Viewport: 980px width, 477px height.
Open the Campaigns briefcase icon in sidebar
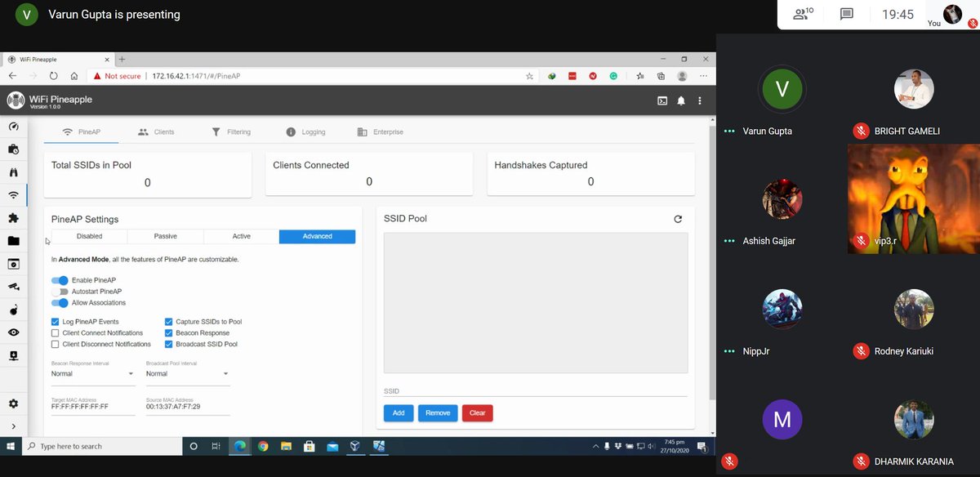coord(13,149)
